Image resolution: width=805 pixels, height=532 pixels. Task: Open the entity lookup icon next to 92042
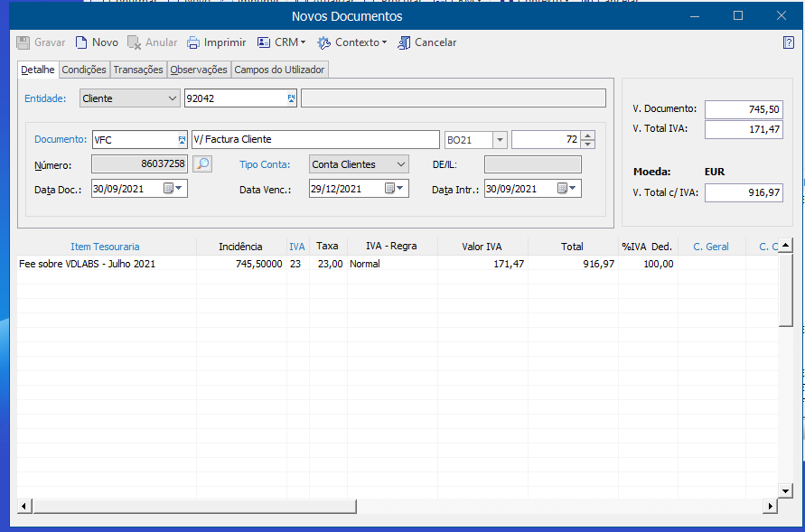[291, 98]
